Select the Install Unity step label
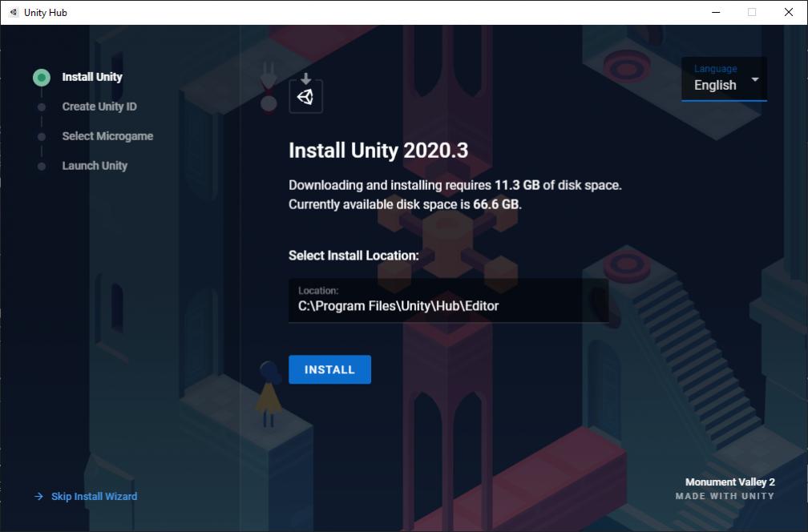Viewport: 808px width, 532px height. pos(92,77)
